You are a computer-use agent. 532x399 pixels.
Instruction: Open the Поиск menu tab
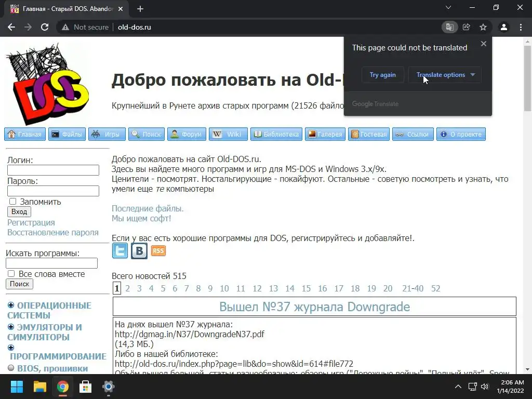147,134
